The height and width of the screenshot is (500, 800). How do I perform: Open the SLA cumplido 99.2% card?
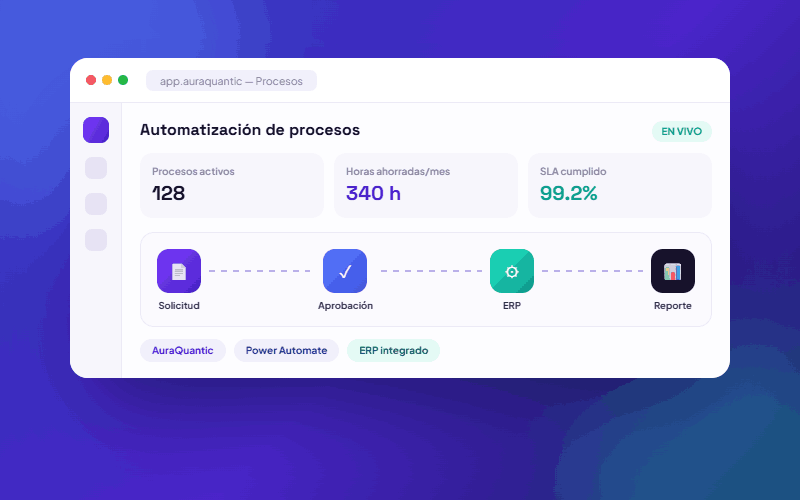619,186
